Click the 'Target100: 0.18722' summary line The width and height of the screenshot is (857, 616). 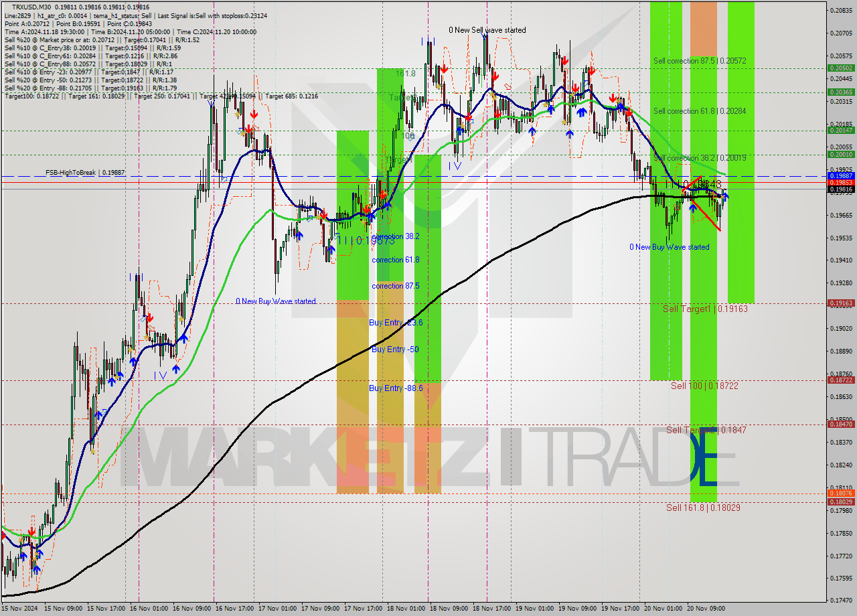(161, 96)
